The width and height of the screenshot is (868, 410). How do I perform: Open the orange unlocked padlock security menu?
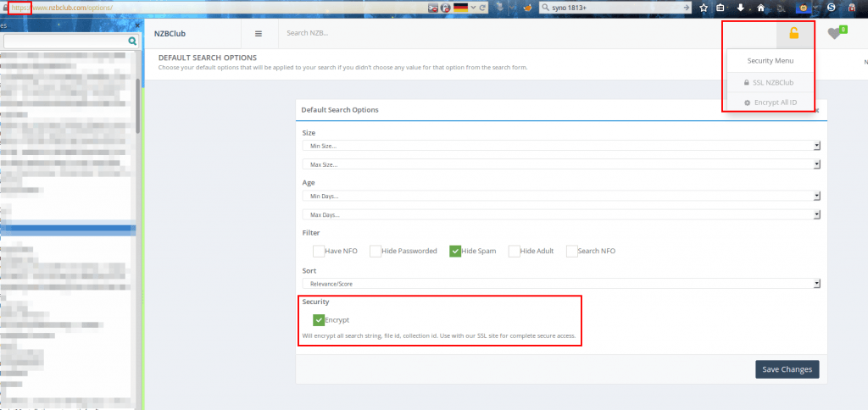tap(793, 34)
